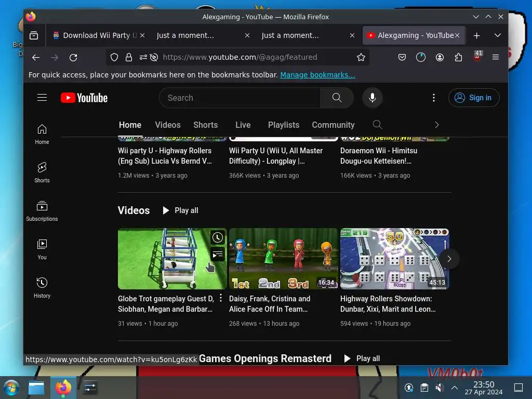
Task: Show next channel tabs with the right chevron
Action: tap(436, 125)
